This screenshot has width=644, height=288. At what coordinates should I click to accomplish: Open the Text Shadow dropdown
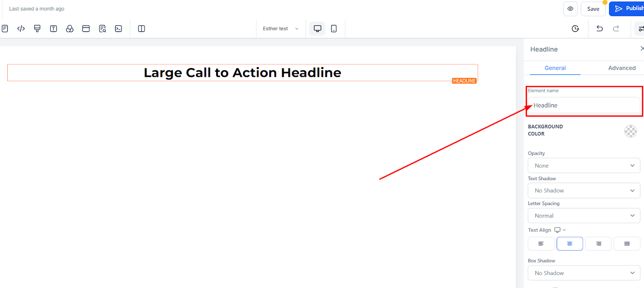pyautogui.click(x=584, y=191)
